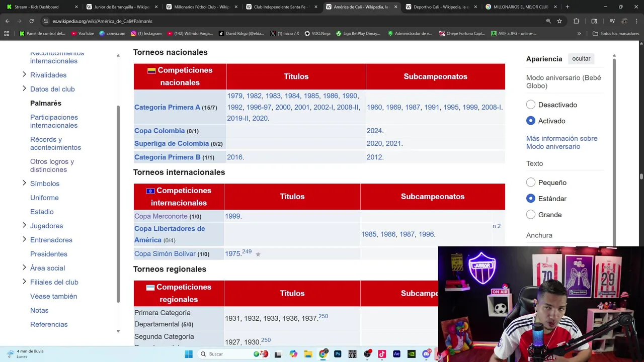
Task: Select the Activado radio option
Action: tap(531, 121)
